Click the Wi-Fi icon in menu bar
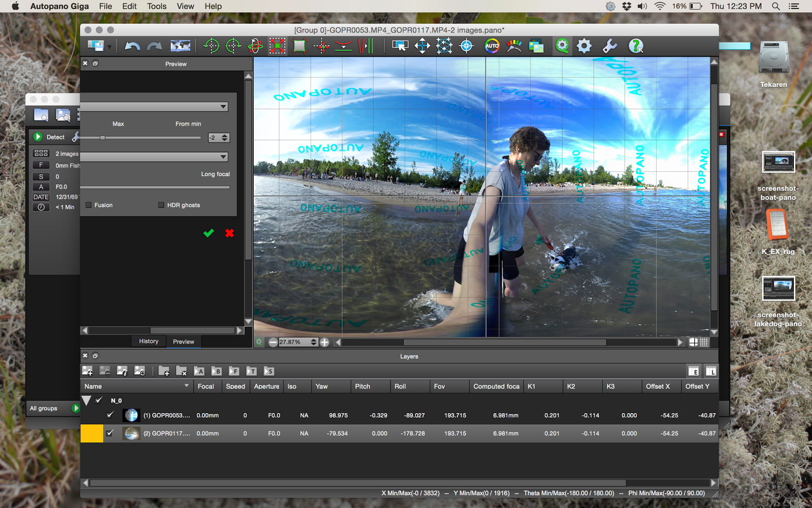Viewport: 812px width, 508px height. [660, 6]
